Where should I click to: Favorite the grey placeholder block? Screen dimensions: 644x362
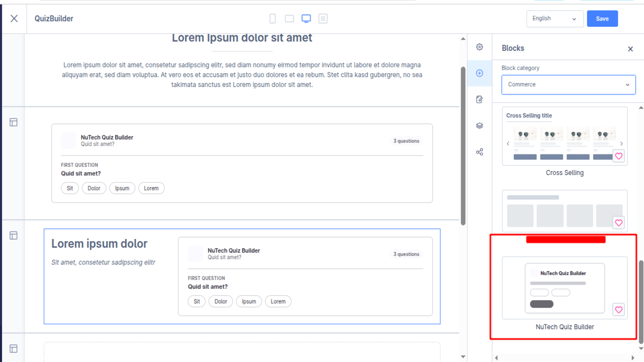tap(619, 223)
